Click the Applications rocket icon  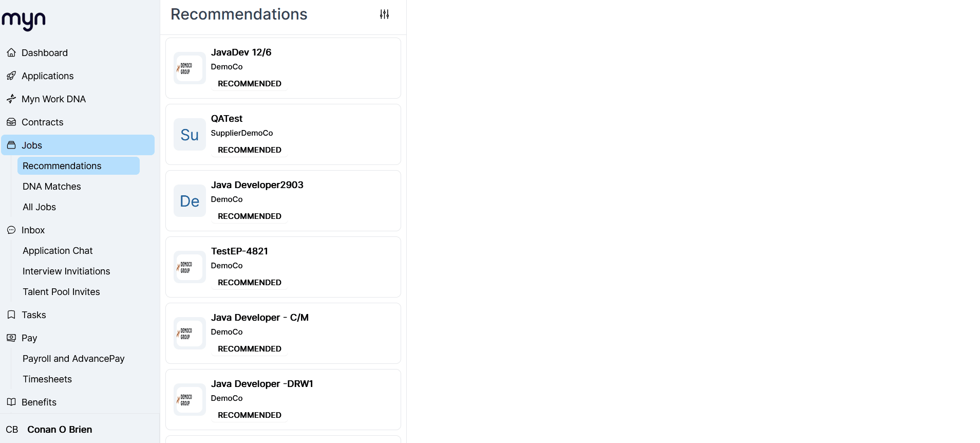click(x=11, y=76)
